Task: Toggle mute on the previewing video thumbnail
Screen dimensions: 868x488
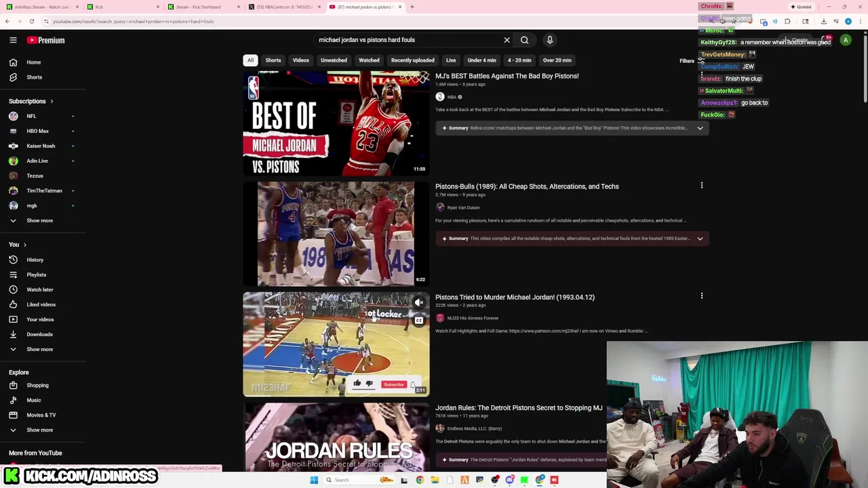Action: 419,303
